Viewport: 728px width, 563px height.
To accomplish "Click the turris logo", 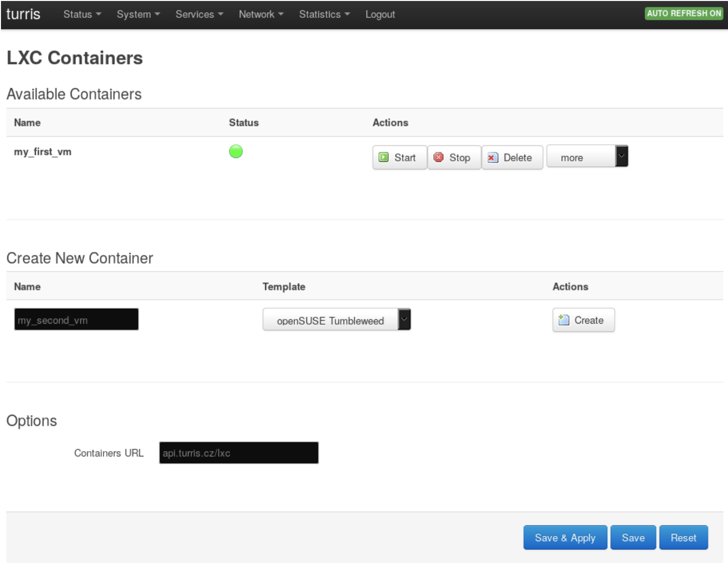I will pos(23,14).
